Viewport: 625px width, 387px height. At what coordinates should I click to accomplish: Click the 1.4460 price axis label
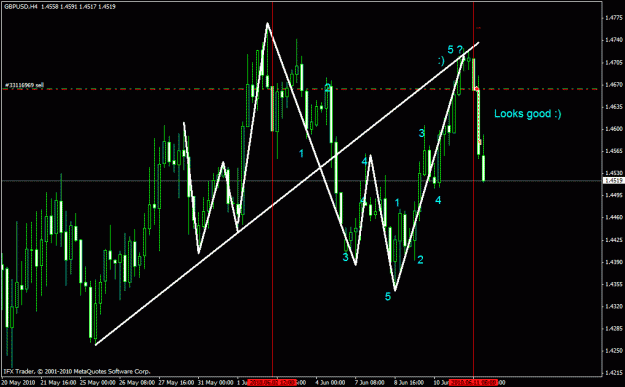coord(614,217)
